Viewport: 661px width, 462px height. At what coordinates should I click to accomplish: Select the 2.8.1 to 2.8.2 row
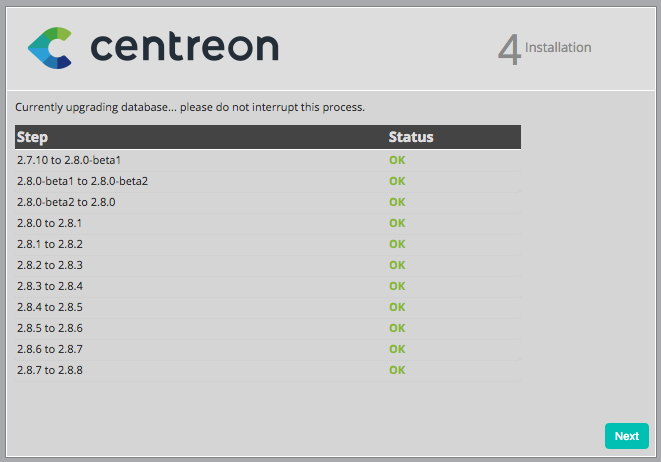coord(49,244)
